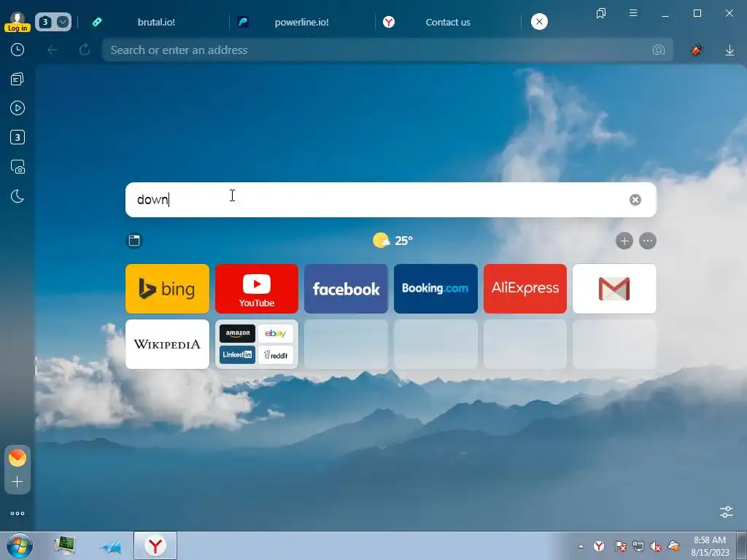Viewport: 747px width, 560px height.
Task: Add a new tile with plus button
Action: pos(624,241)
